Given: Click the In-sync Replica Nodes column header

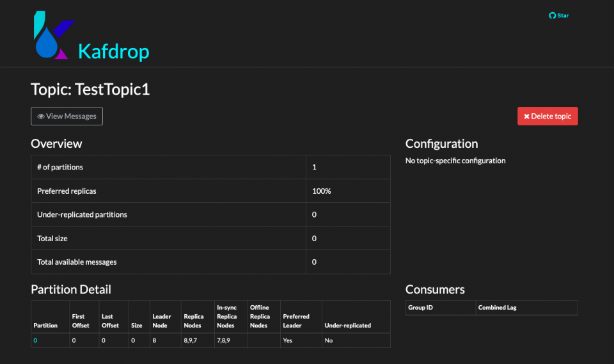Looking at the screenshot, I should click(226, 317).
